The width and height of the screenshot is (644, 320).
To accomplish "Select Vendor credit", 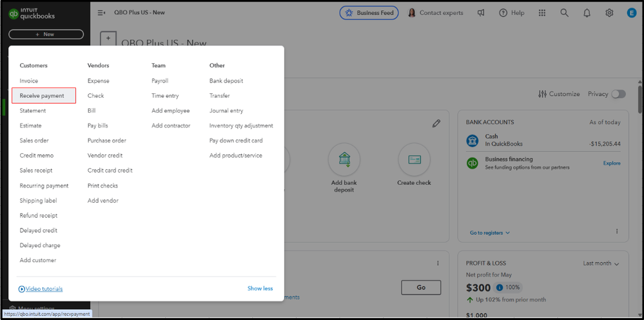I will 105,155.
